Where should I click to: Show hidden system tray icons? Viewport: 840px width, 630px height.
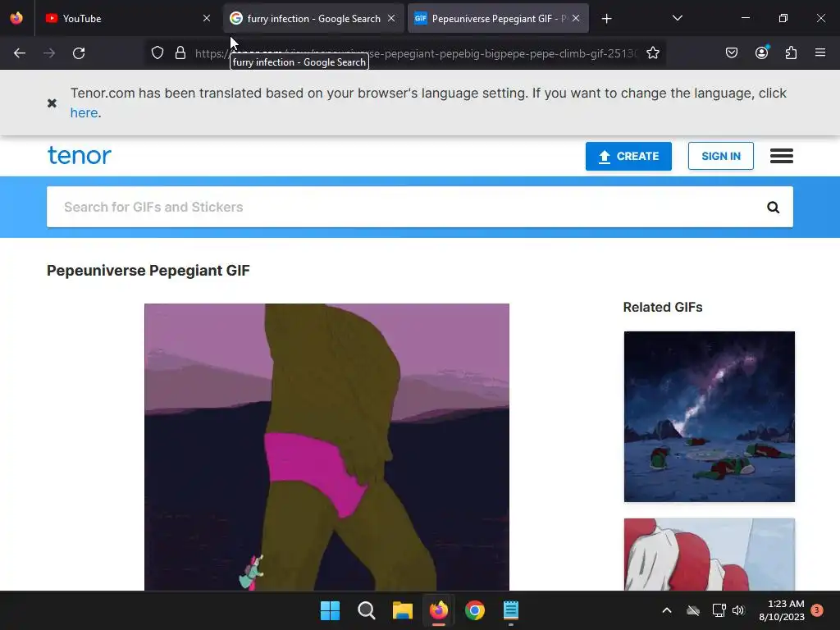click(667, 610)
